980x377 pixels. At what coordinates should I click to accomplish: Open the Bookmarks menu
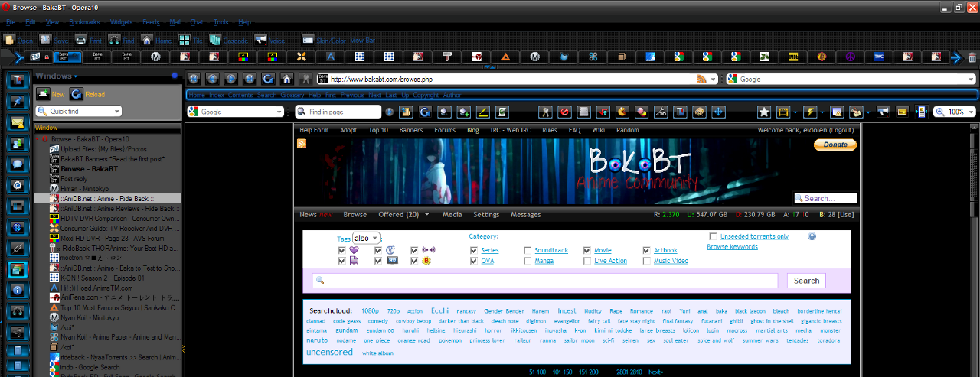coord(83,22)
